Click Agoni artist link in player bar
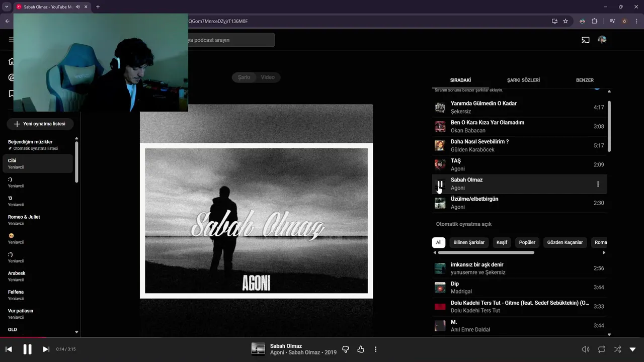This screenshot has height=362, width=644. coord(277,352)
